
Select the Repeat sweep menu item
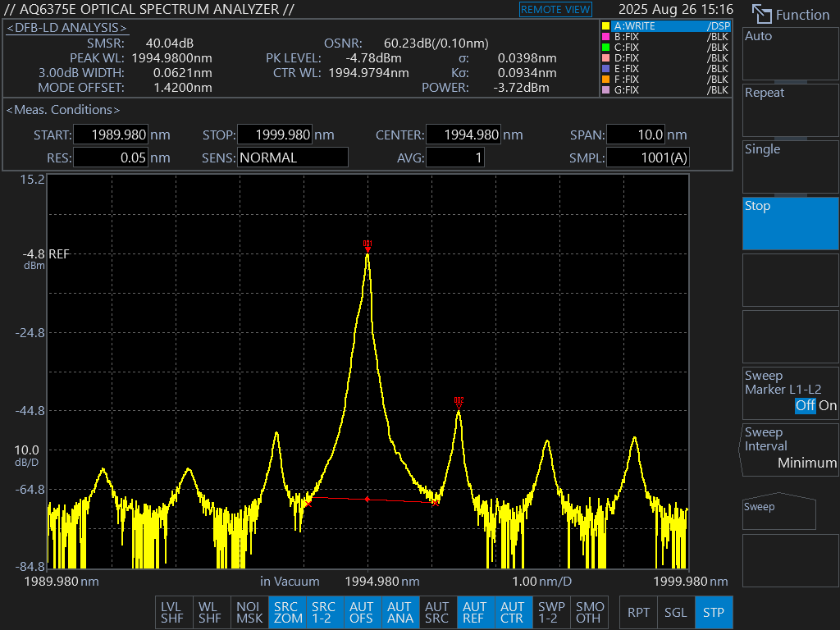[x=790, y=108]
